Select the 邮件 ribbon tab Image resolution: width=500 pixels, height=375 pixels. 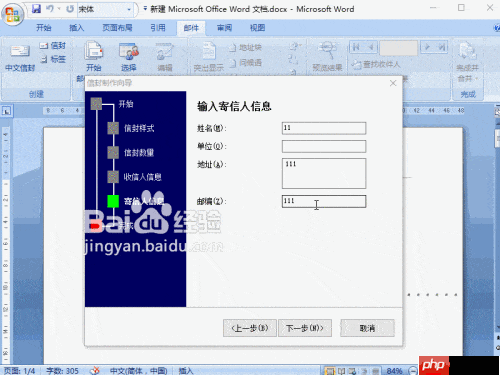coord(191,28)
